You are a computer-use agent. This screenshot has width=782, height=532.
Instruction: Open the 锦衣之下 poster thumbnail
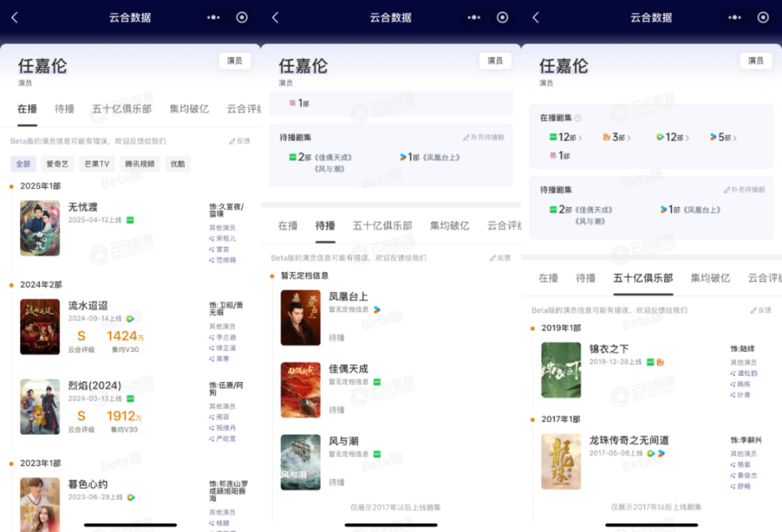point(561,370)
